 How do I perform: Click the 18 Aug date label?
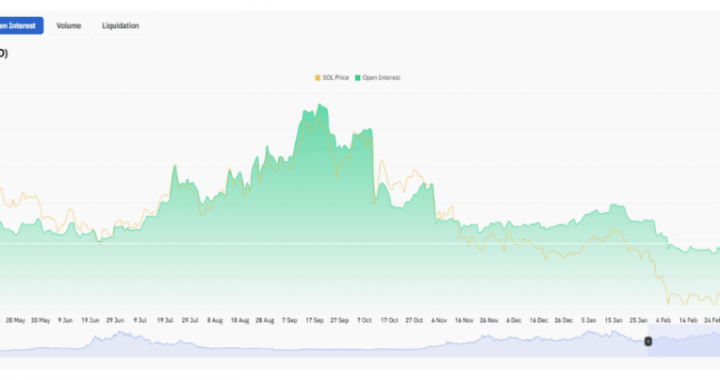240,320
